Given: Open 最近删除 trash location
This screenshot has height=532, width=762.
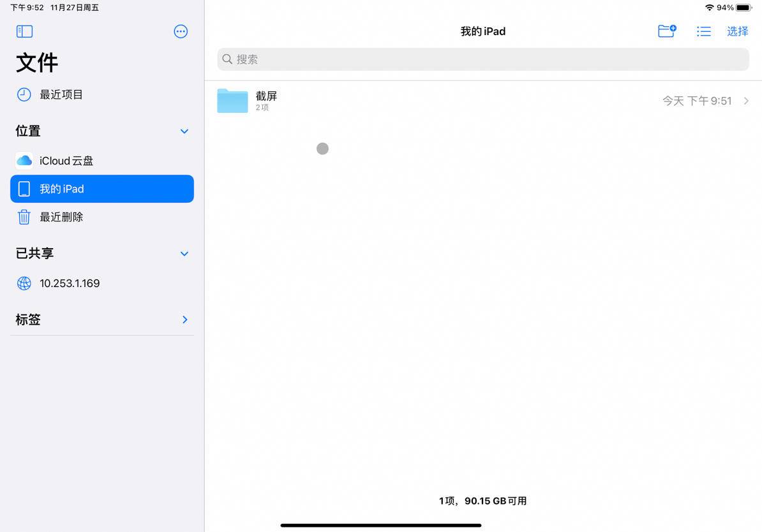Looking at the screenshot, I should coord(102,217).
